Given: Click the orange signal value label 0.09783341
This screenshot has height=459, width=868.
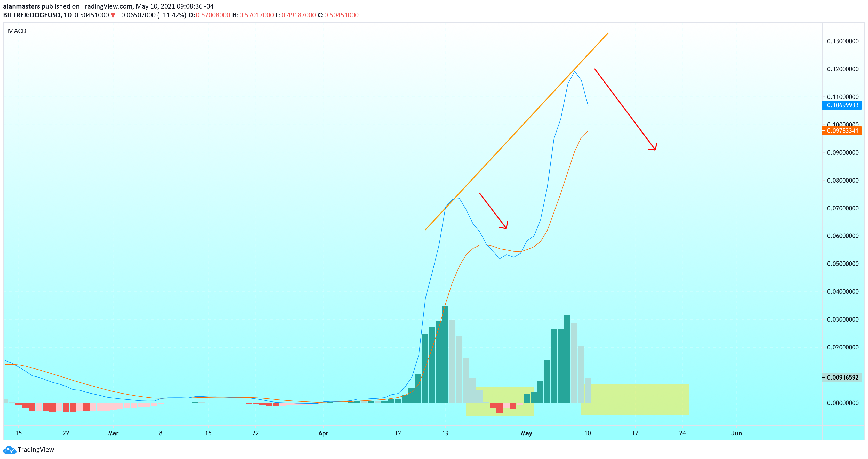Looking at the screenshot, I should pos(842,131).
